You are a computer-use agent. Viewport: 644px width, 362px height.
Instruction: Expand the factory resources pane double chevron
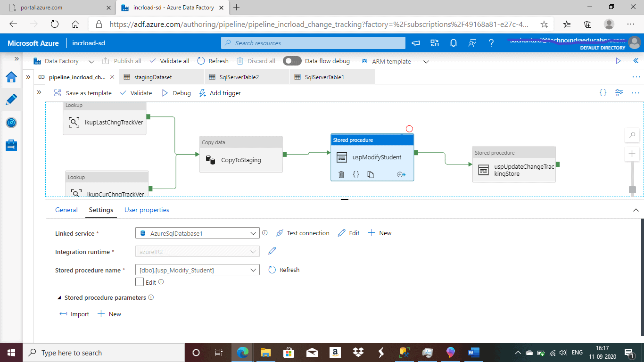tap(28, 77)
